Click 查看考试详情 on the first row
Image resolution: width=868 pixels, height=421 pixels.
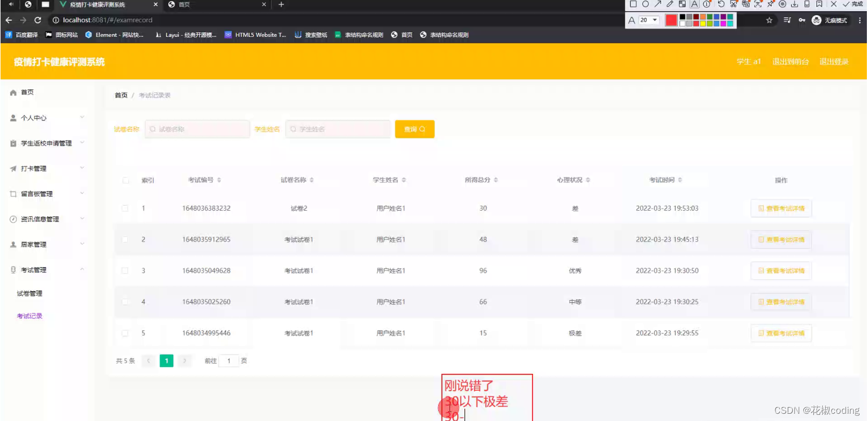coord(780,208)
